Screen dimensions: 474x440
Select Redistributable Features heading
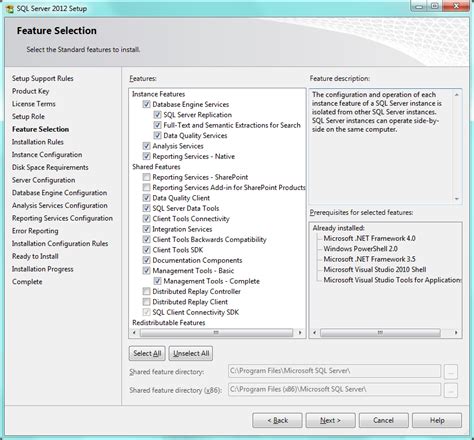point(169,322)
